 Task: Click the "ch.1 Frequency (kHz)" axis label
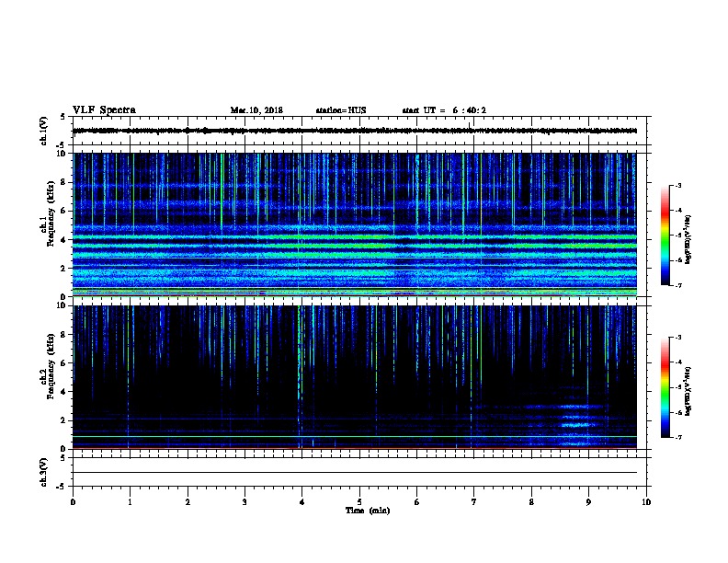click(x=47, y=213)
